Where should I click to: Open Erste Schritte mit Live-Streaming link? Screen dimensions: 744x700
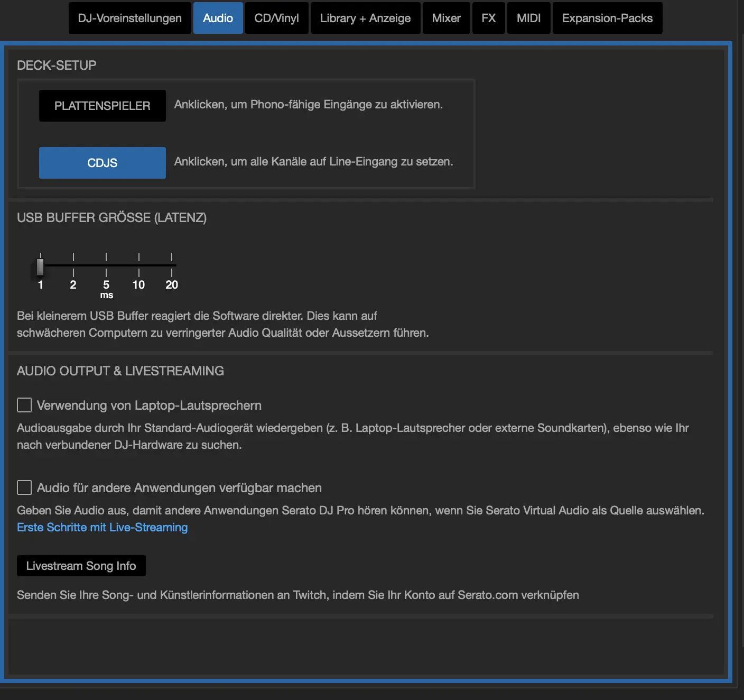(102, 528)
